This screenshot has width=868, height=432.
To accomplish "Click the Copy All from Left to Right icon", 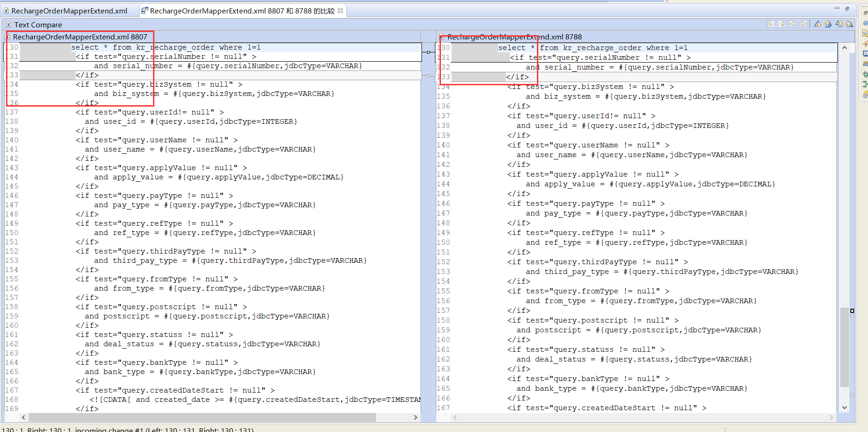I will coord(771,24).
